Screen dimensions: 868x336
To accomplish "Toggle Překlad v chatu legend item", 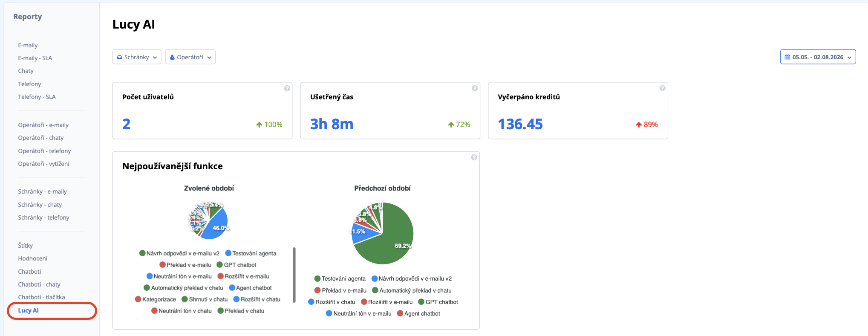I will pyautogui.click(x=241, y=311).
